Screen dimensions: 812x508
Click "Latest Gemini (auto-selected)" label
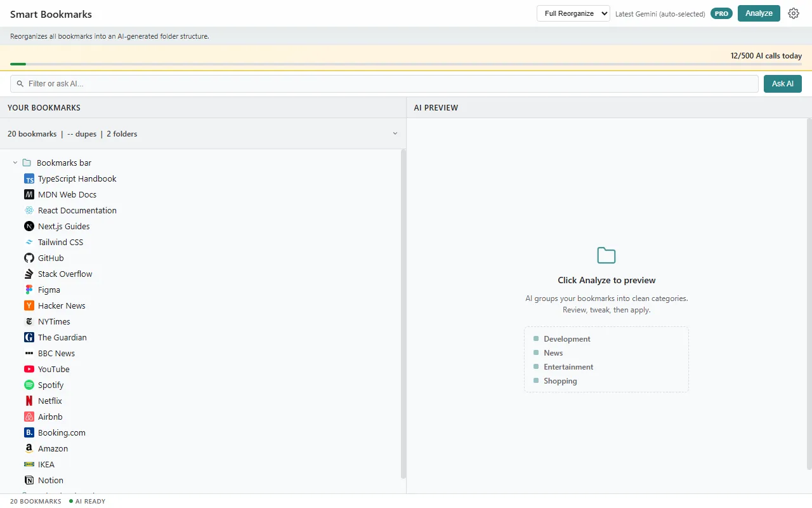(660, 14)
